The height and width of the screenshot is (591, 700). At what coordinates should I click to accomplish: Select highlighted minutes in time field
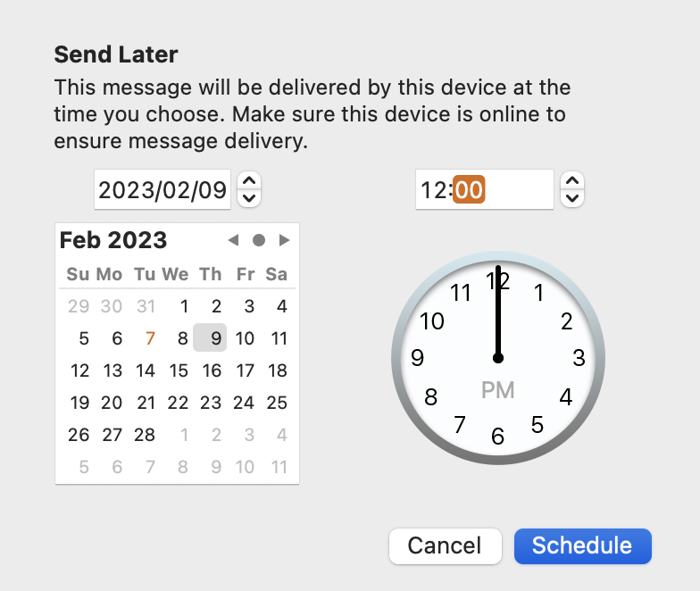(x=469, y=189)
